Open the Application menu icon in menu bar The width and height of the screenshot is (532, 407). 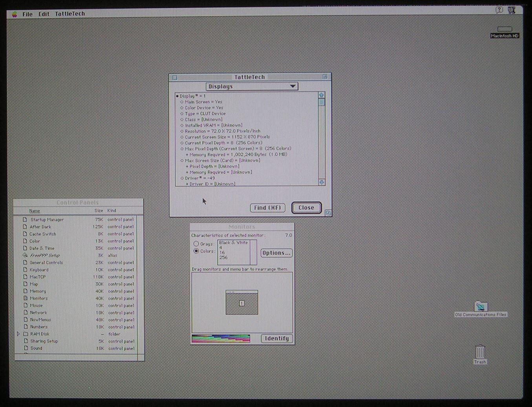pos(511,10)
